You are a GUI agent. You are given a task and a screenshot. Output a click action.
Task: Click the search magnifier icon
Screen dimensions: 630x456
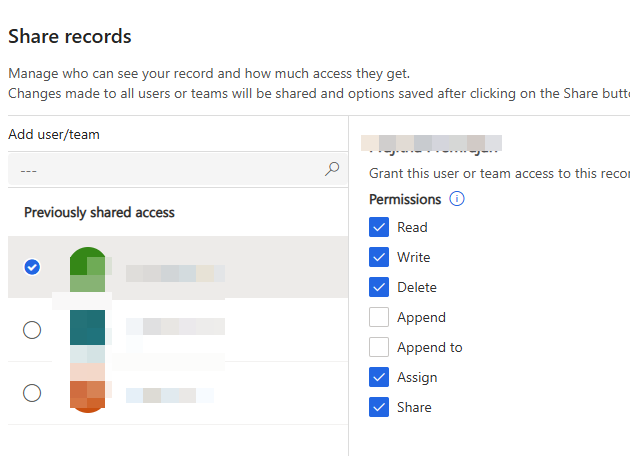coord(332,169)
